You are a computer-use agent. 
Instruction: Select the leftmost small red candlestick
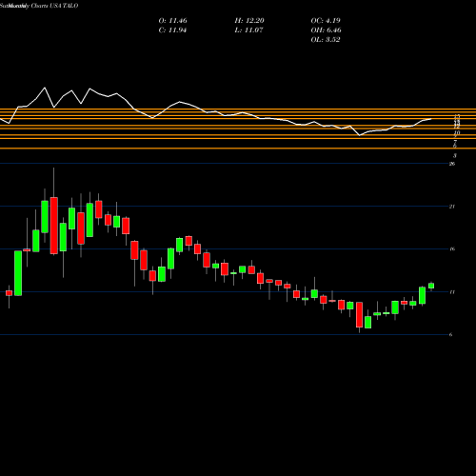(x=9, y=293)
